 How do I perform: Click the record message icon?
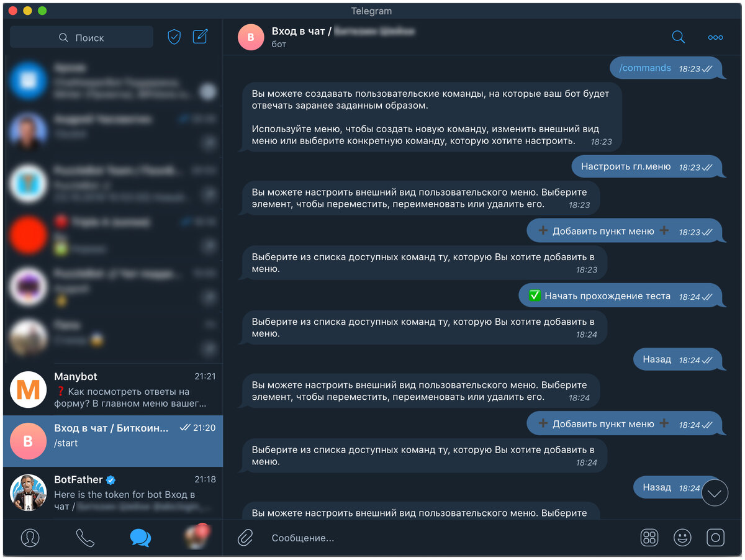[x=715, y=538]
